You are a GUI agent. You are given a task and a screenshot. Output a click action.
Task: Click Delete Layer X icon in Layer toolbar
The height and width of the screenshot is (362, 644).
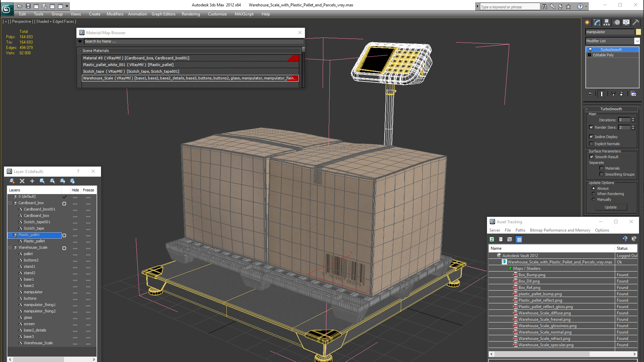[22, 181]
